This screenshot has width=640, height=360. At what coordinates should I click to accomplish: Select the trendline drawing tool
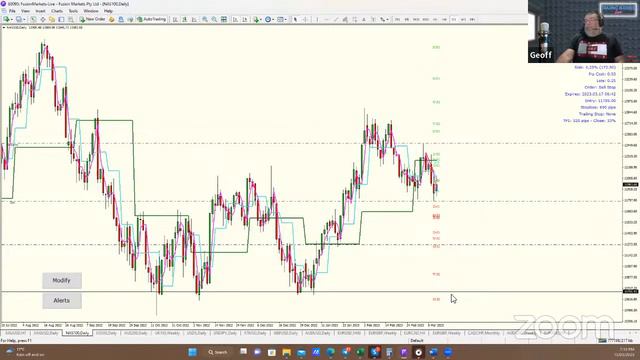[x=336, y=19]
